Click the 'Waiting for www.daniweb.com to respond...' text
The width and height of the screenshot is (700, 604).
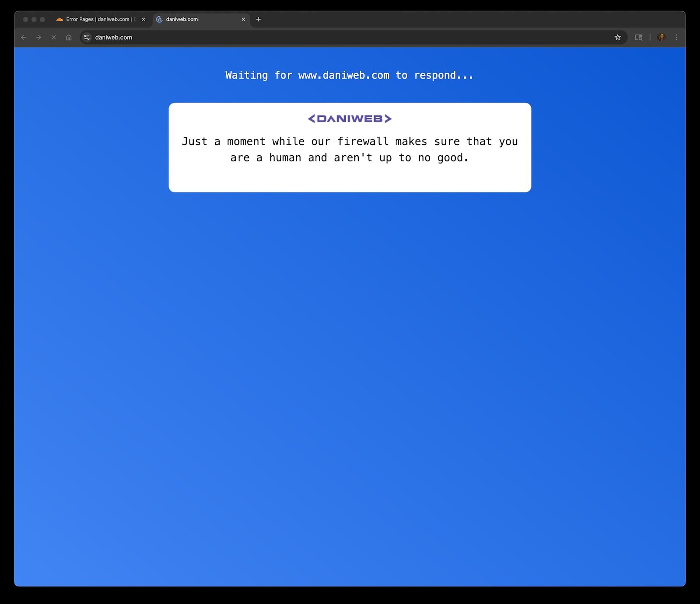tap(350, 75)
